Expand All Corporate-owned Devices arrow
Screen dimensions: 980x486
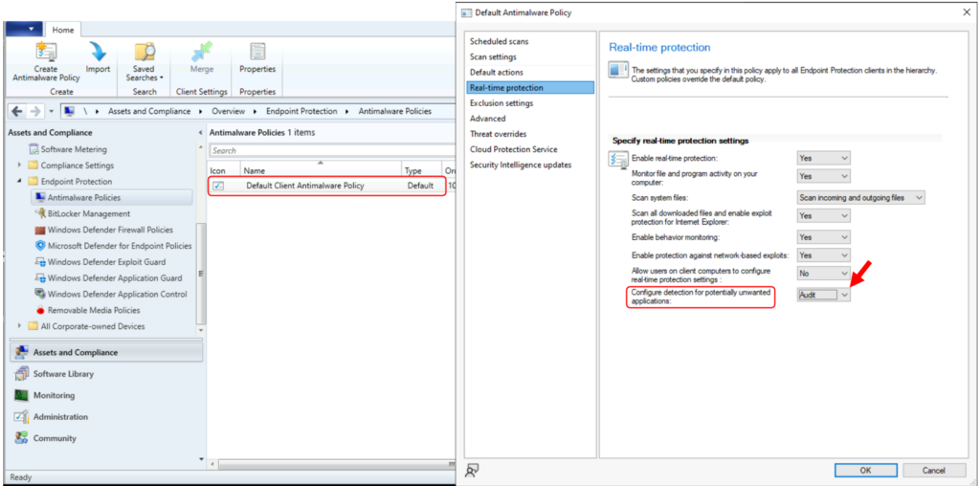[x=21, y=326]
